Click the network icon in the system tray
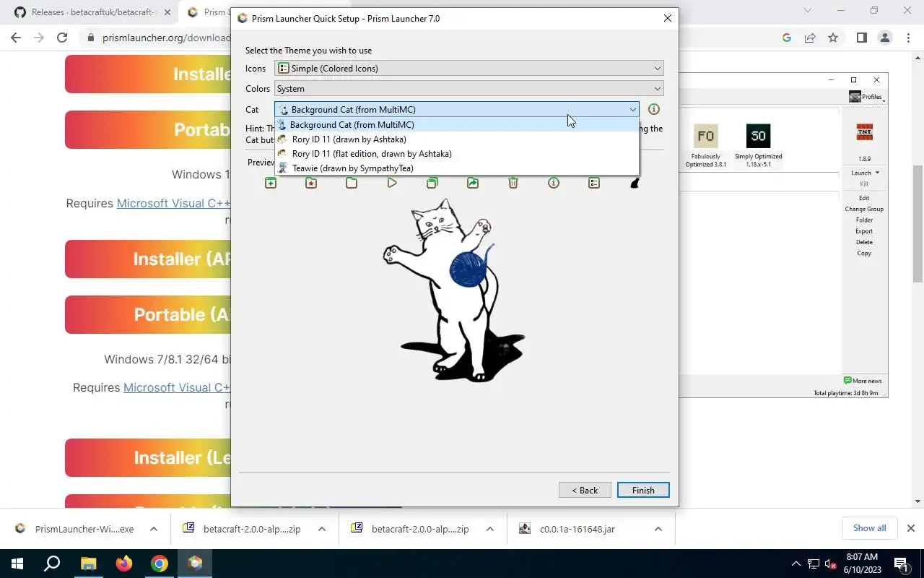The image size is (924, 578). [814, 564]
